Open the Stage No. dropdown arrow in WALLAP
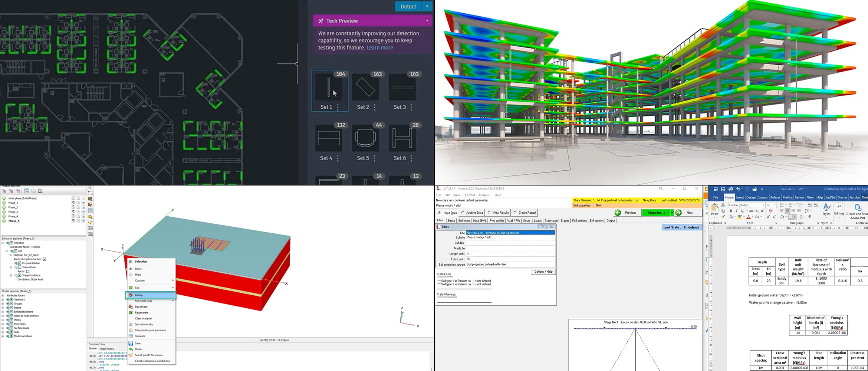Screen dimensions: 868x371 pos(672,213)
